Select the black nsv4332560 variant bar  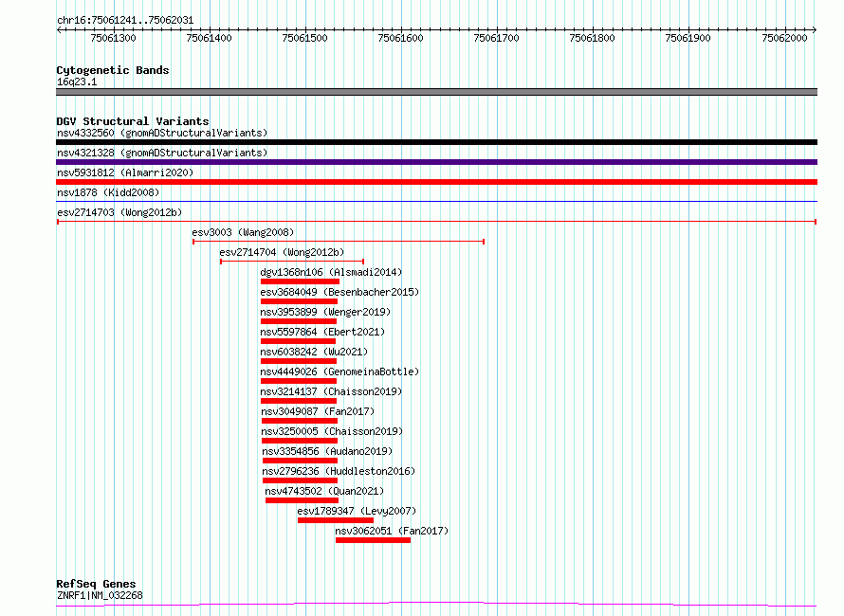tap(436, 142)
